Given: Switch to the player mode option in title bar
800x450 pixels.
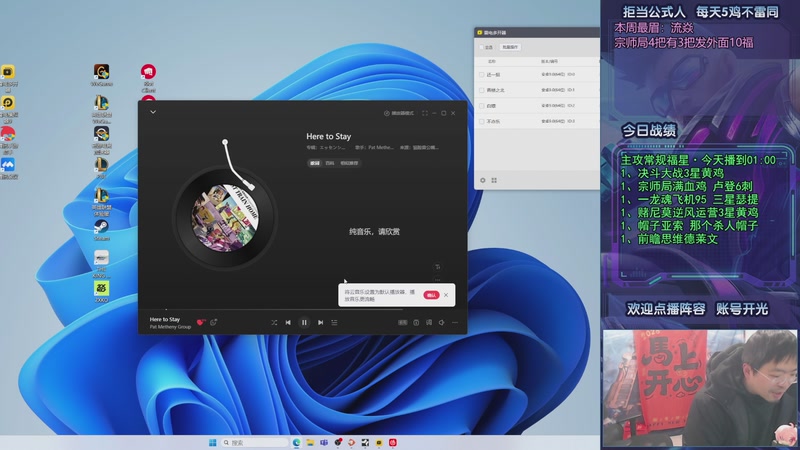Looking at the screenshot, I should coord(399,113).
